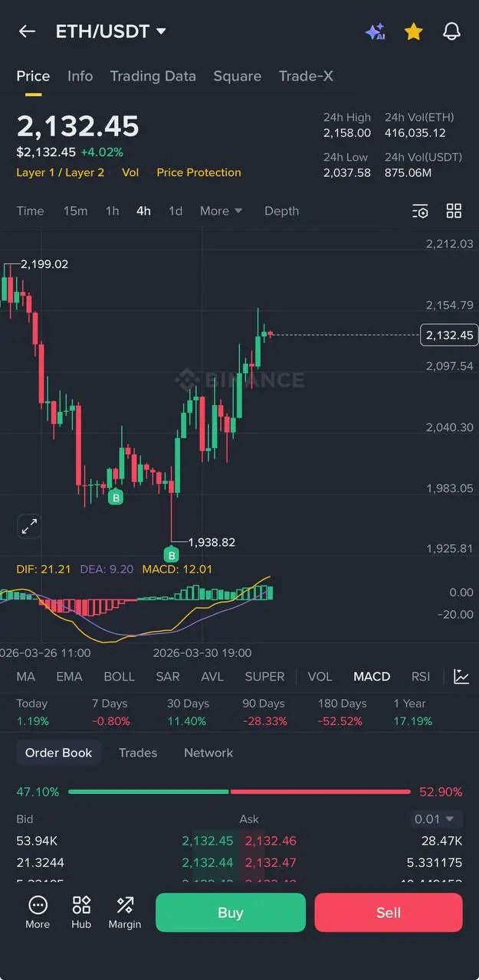Click the 7 Days -0.80% performance
Viewport: 479px width, 980px height.
tap(111, 712)
